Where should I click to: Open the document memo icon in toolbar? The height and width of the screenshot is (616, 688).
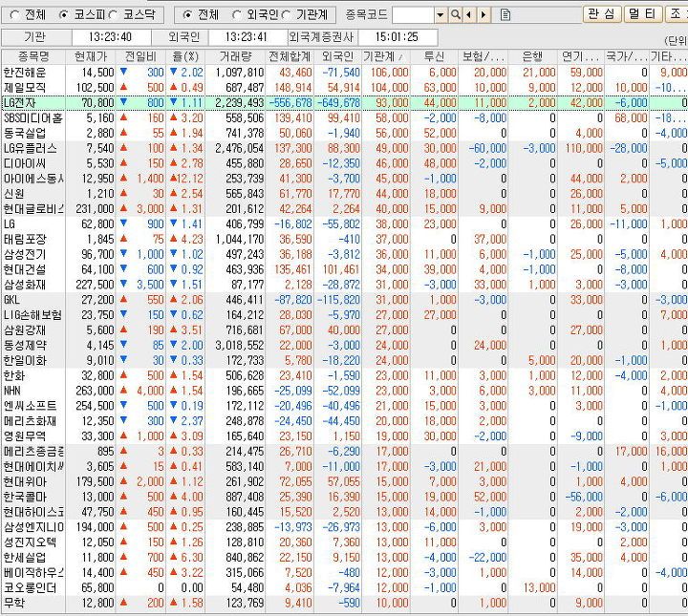point(505,15)
